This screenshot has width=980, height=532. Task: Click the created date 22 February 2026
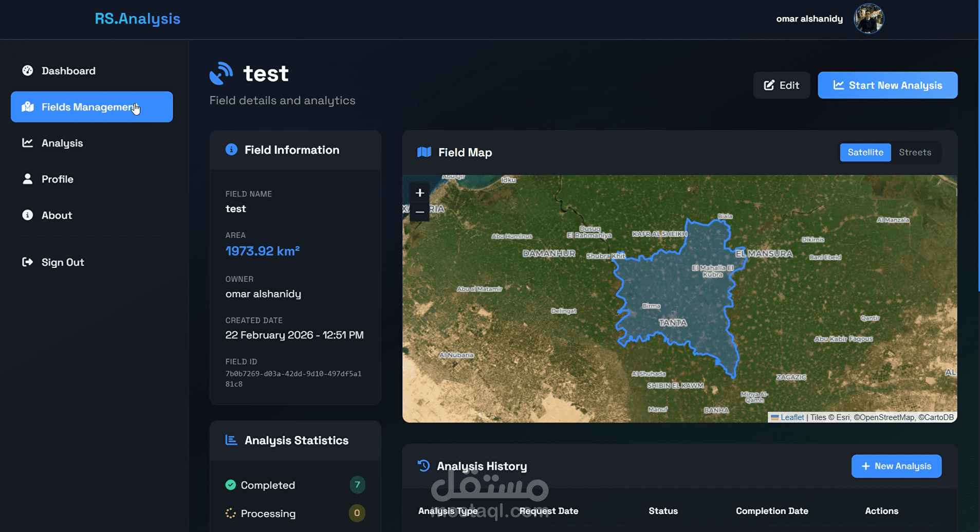tap(294, 335)
